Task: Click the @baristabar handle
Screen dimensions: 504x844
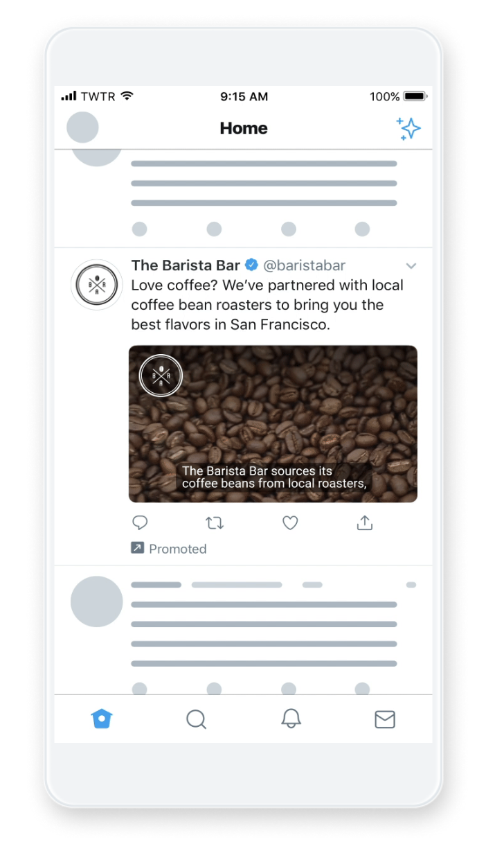Action: point(305,265)
